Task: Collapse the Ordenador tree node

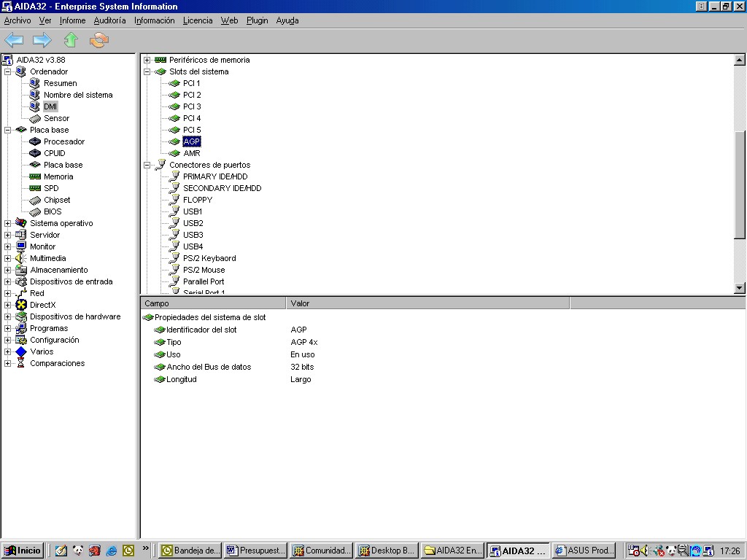Action: pos(7,71)
